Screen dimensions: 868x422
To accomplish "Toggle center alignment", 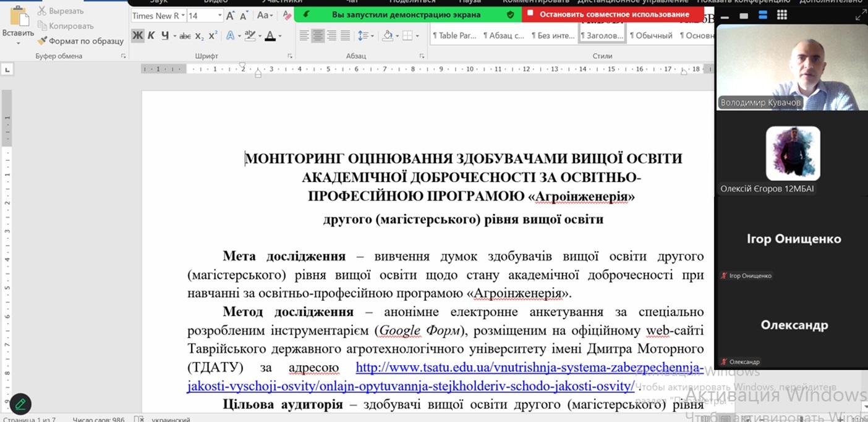I will pos(318,36).
